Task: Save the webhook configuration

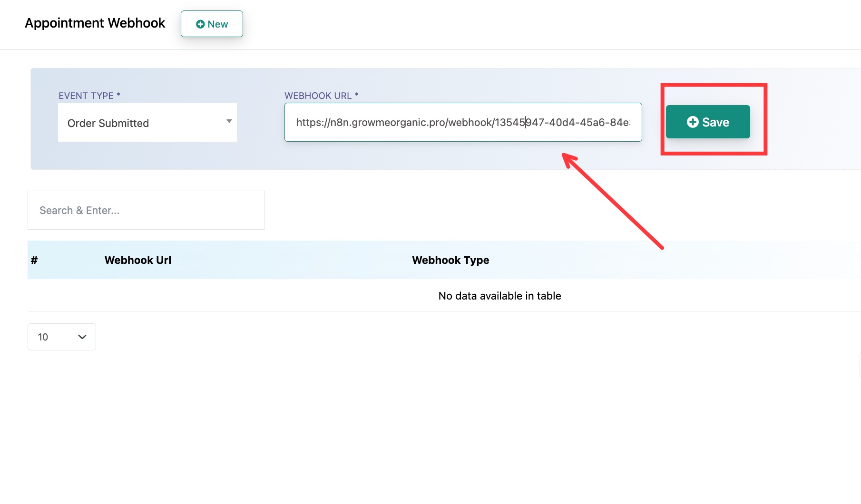Action: point(708,122)
